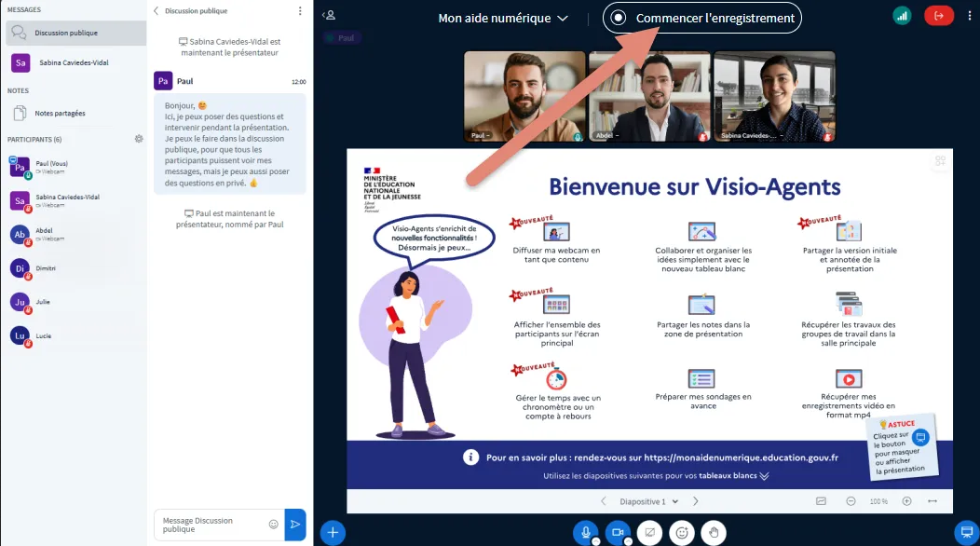The height and width of the screenshot is (546, 980).
Task: Hide the presentation using bottom-right button
Action: (967, 532)
